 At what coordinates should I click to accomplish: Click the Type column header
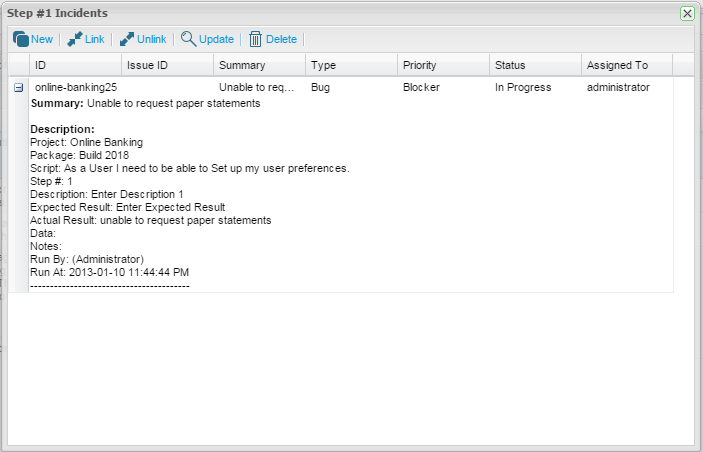point(349,65)
